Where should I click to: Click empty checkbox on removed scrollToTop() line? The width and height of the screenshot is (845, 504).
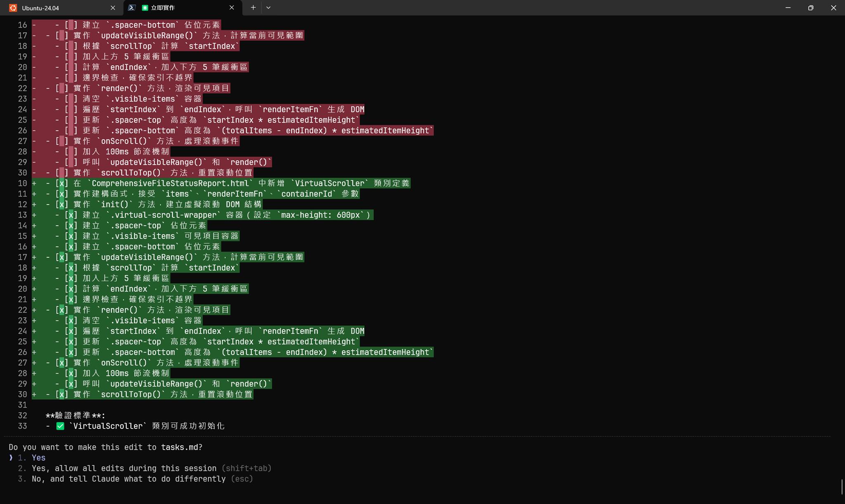(61, 173)
